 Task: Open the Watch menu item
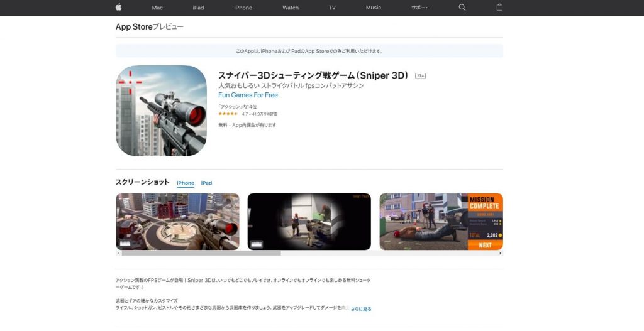coord(291,8)
